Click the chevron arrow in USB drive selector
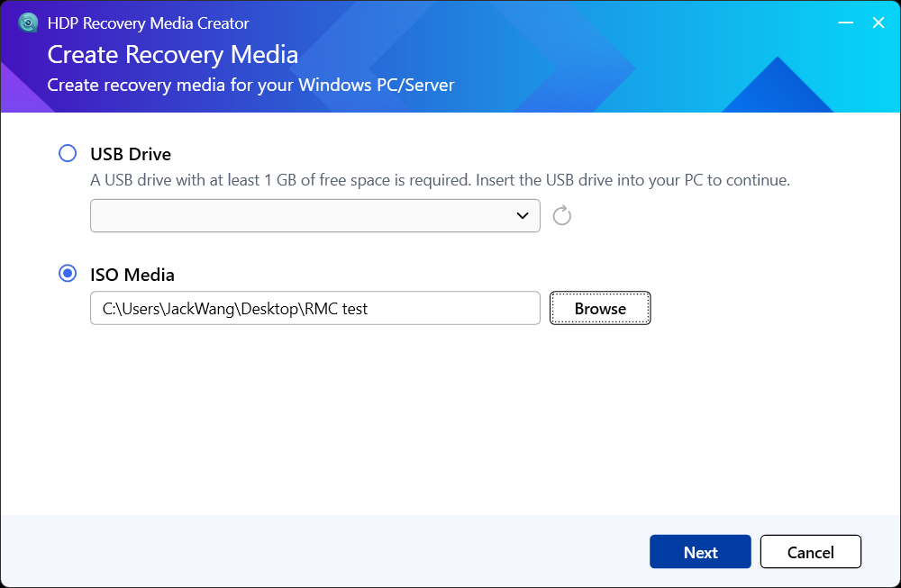 (523, 216)
